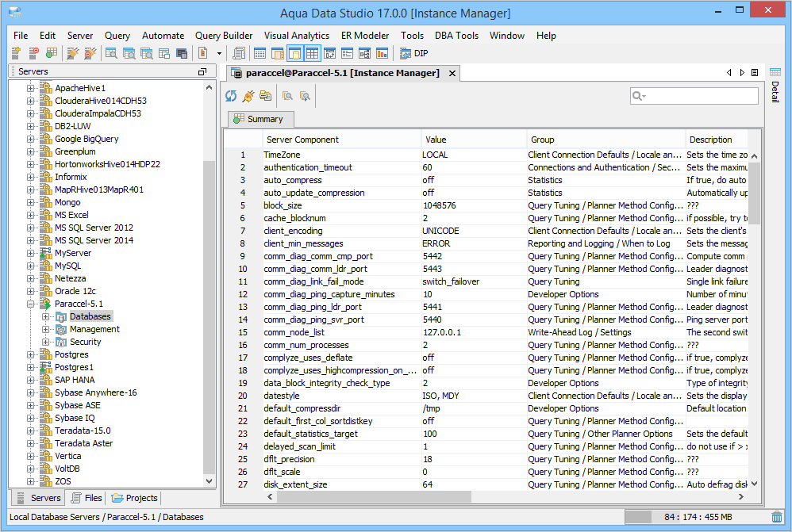Image resolution: width=792 pixels, height=532 pixels.
Task: Click the document script toolbar icon
Action: click(x=203, y=53)
